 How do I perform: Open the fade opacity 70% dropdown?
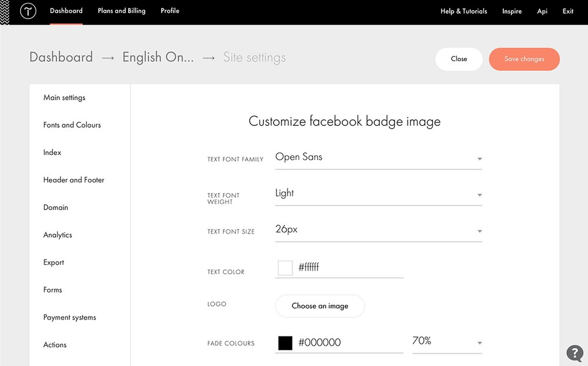[x=447, y=342]
